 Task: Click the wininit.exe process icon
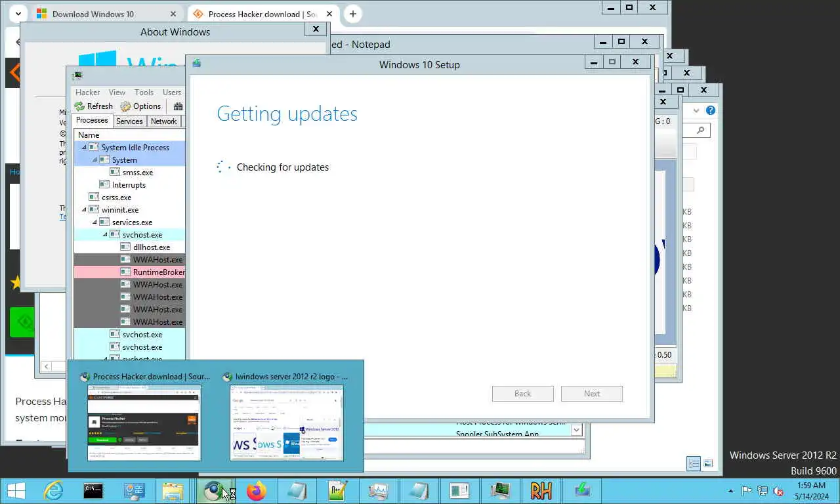coord(94,210)
